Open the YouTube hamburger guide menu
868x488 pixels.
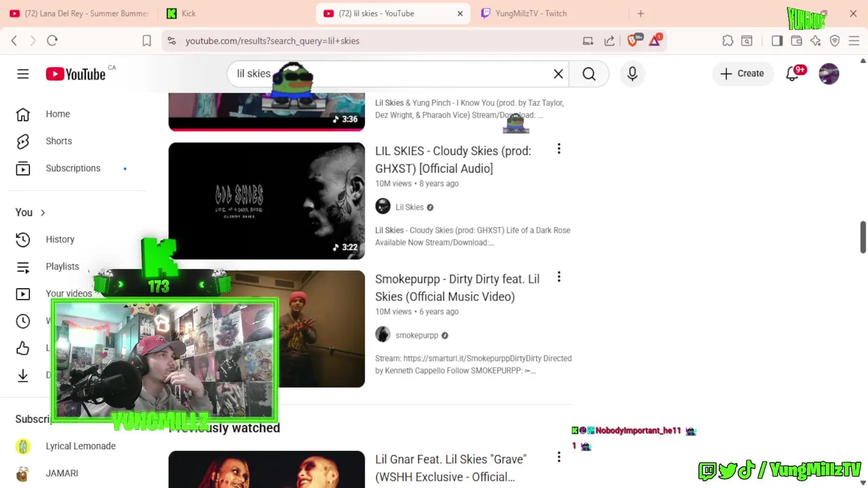point(23,74)
